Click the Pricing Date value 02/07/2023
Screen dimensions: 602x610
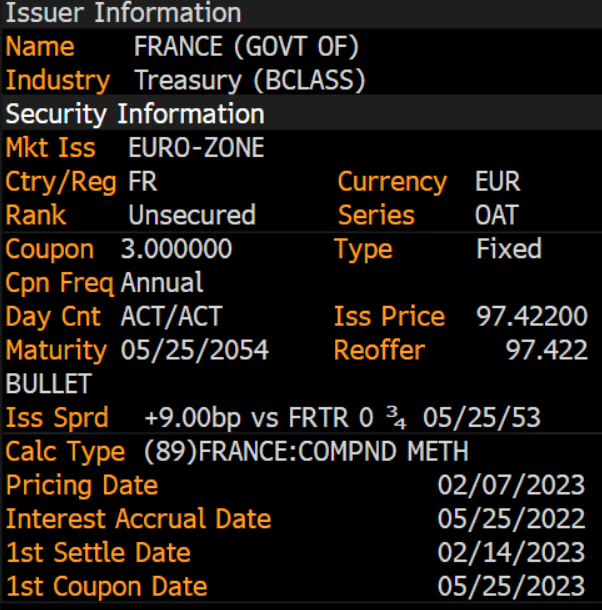click(x=511, y=485)
